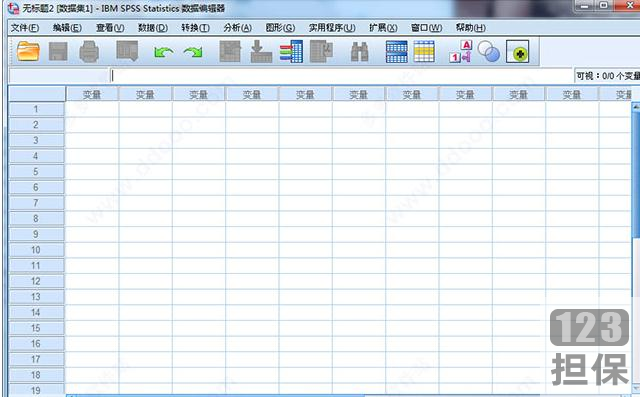
Task: Click the Save document toolbar icon
Action: tap(58, 52)
